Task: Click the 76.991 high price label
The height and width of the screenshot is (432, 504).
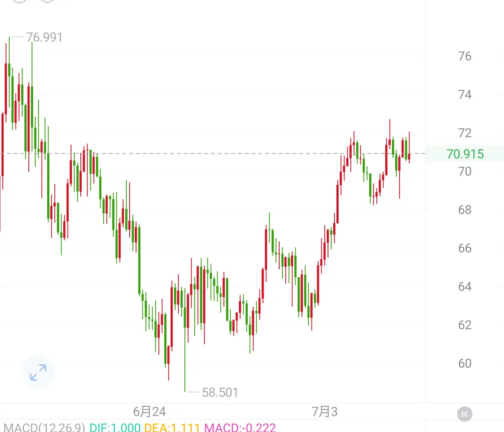Action: [44, 37]
